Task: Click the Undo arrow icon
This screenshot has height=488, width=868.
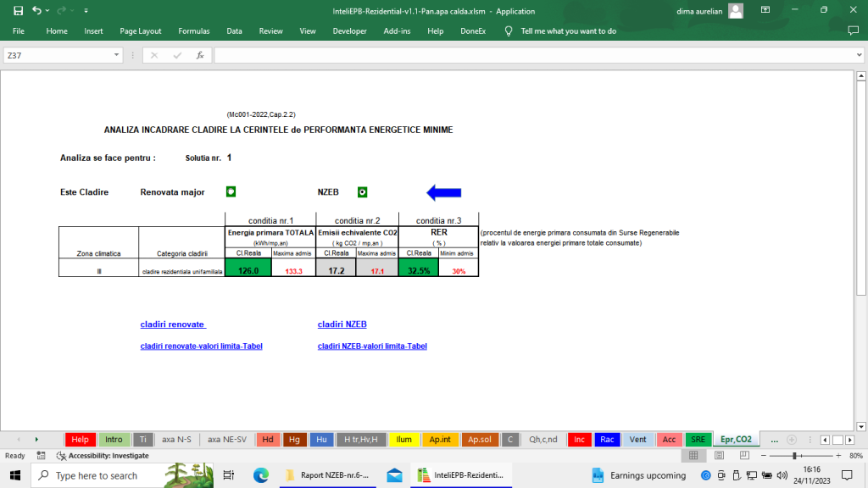Action: pos(36,11)
